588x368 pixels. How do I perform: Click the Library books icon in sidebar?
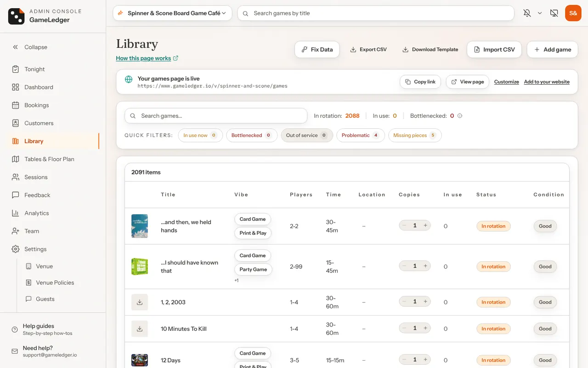[x=16, y=141]
